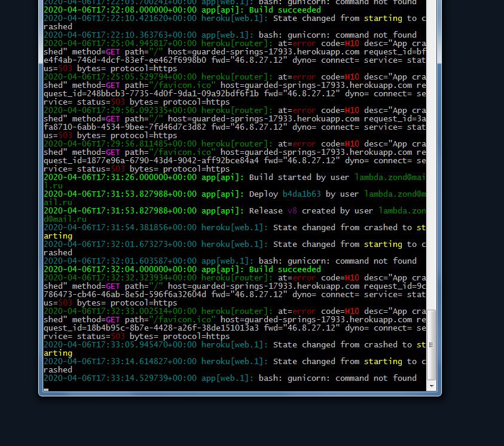
Task: Click '786473-cb46-46ab-8e5d-596f6a32604d' request id fragment
Action: tap(125, 294)
